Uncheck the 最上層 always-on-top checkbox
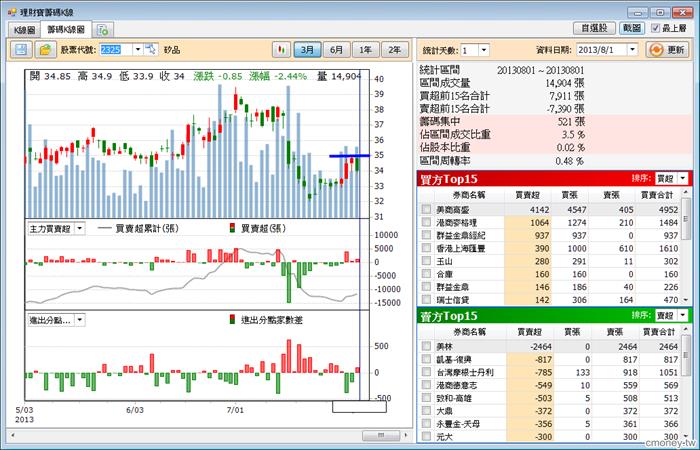 tap(653, 29)
